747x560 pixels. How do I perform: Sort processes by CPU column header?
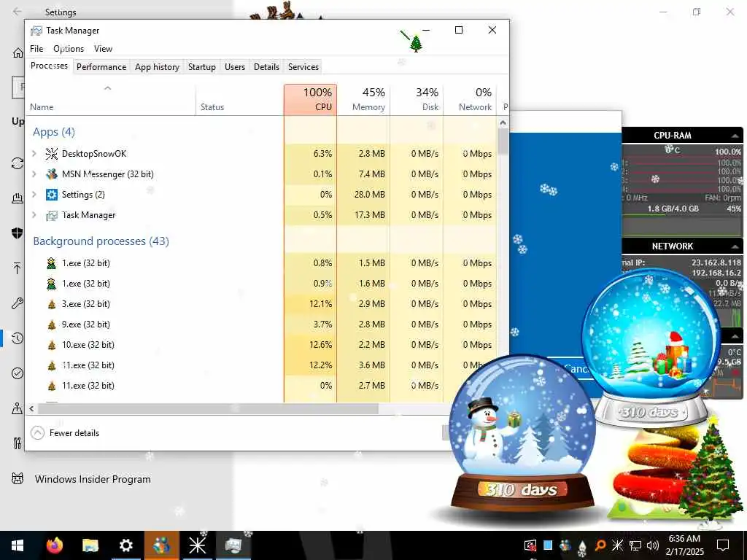pos(310,99)
